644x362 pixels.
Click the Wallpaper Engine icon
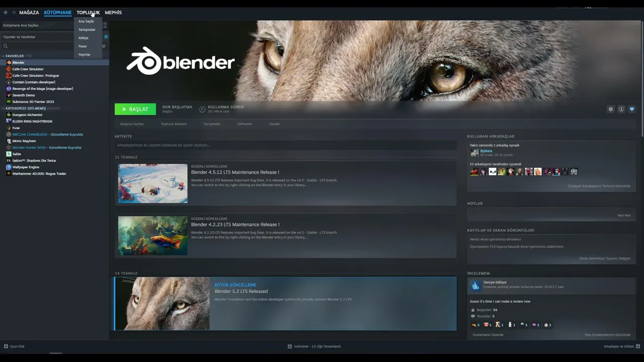click(x=9, y=167)
